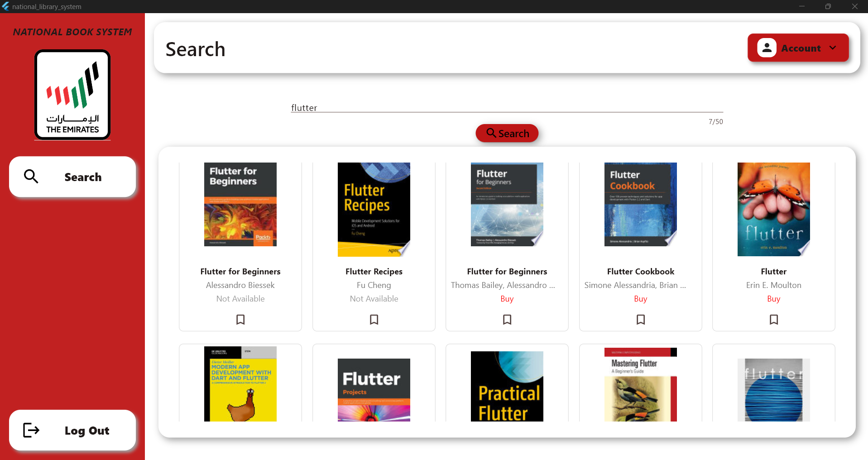This screenshot has width=868, height=460.
Task: Click The Emirates logo in sidebar
Action: click(x=72, y=95)
